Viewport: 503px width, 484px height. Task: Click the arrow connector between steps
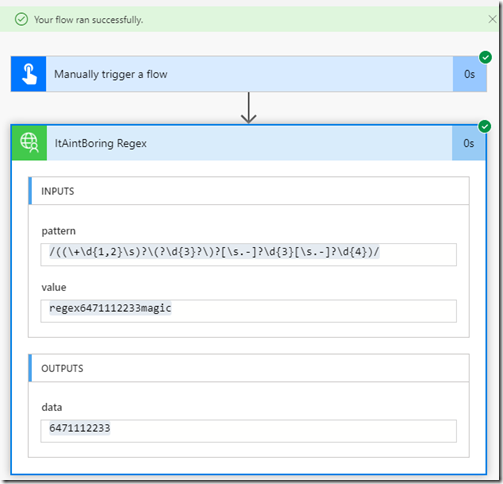pyautogui.click(x=249, y=108)
